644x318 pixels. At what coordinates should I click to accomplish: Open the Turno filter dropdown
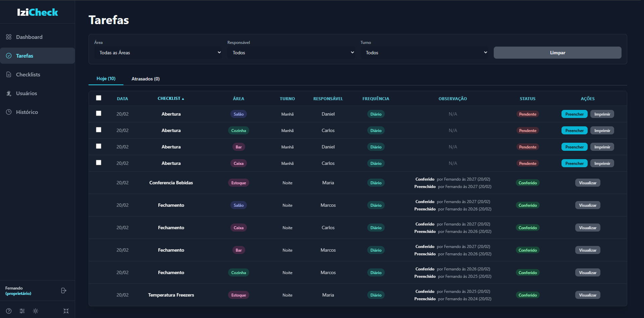point(424,53)
